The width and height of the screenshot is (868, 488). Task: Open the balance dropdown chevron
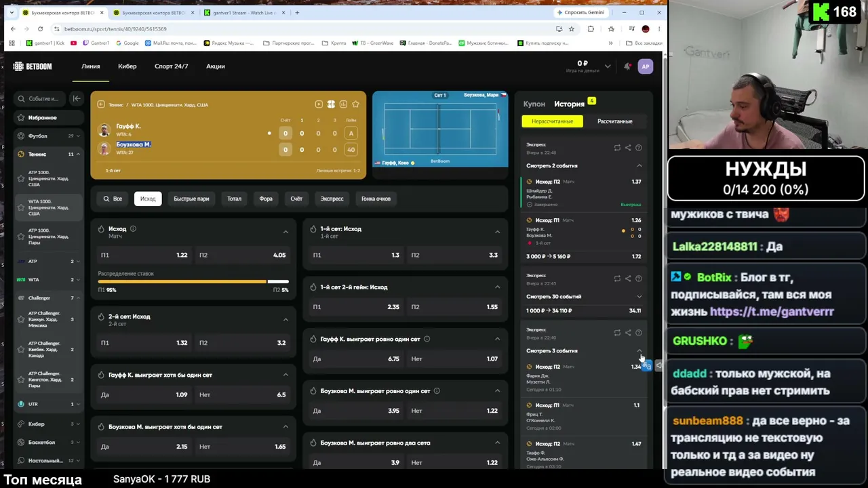click(x=608, y=66)
